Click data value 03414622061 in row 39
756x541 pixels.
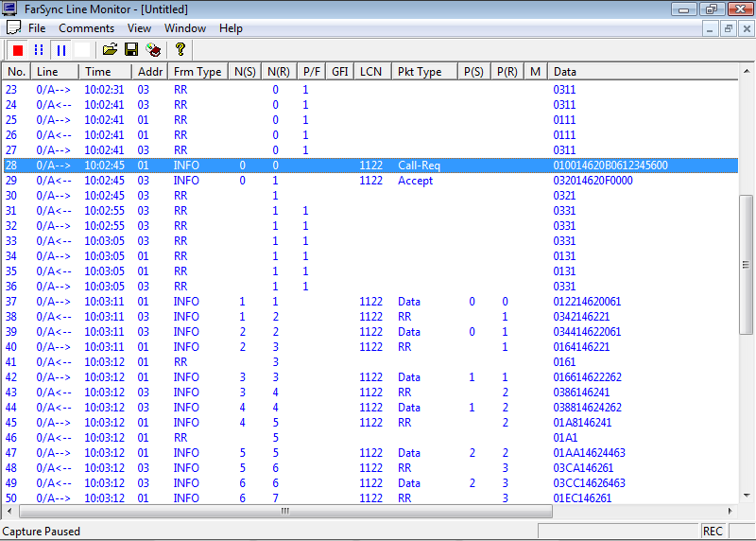click(x=587, y=332)
